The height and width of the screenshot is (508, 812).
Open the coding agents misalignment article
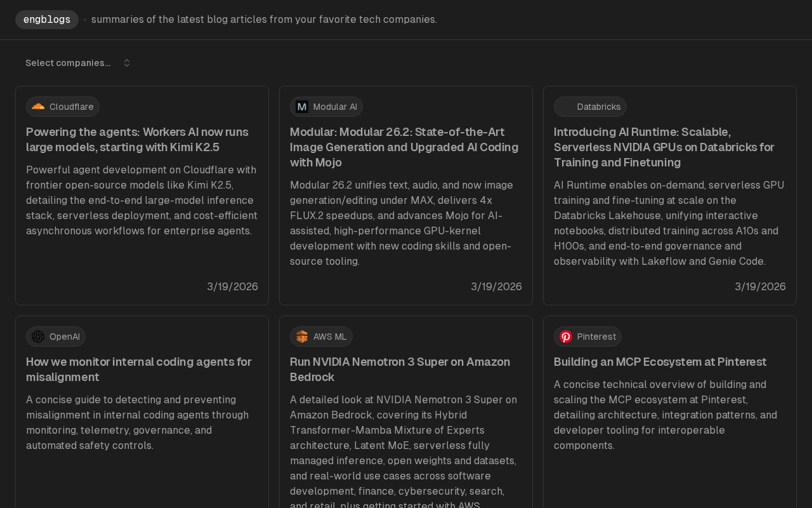[138, 370]
